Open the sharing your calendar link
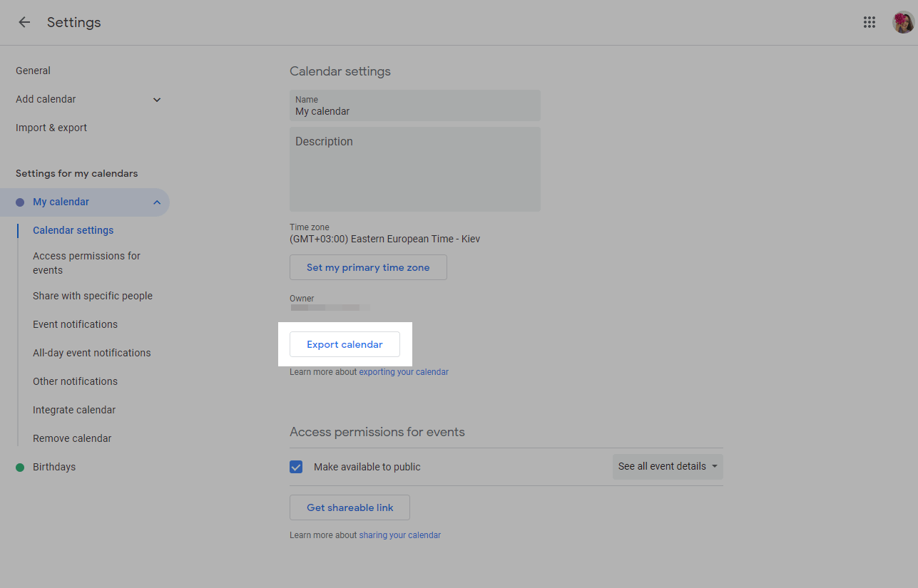 point(399,535)
